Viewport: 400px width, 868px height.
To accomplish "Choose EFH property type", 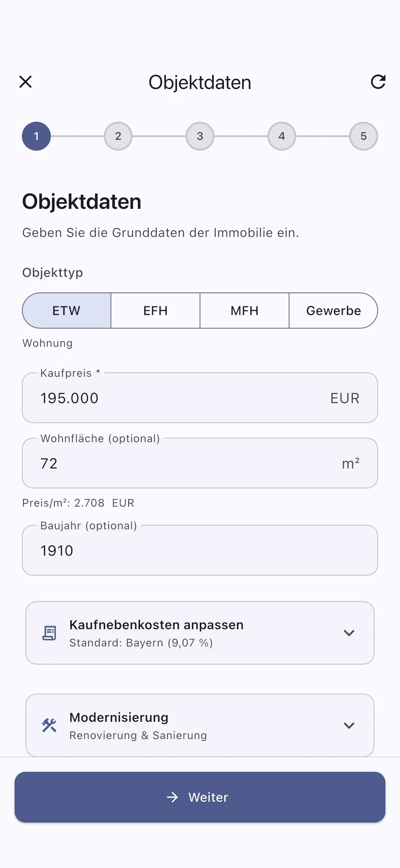I will pos(155,311).
